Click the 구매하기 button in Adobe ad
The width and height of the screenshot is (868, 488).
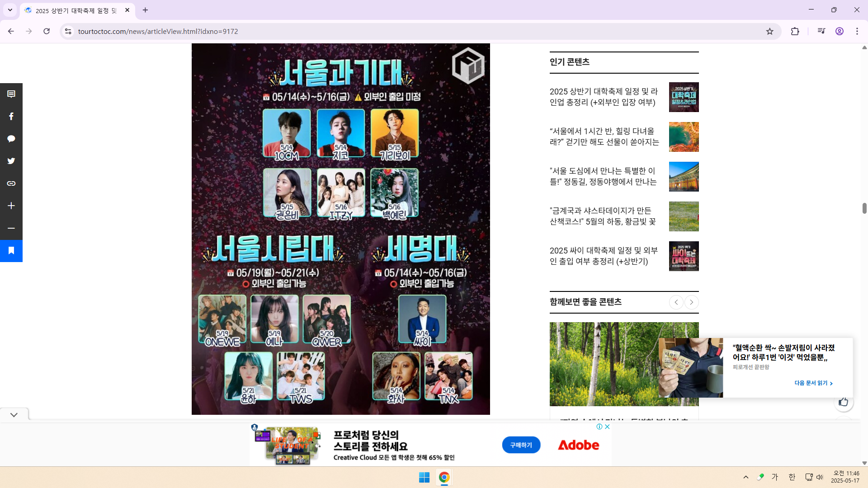[521, 445]
